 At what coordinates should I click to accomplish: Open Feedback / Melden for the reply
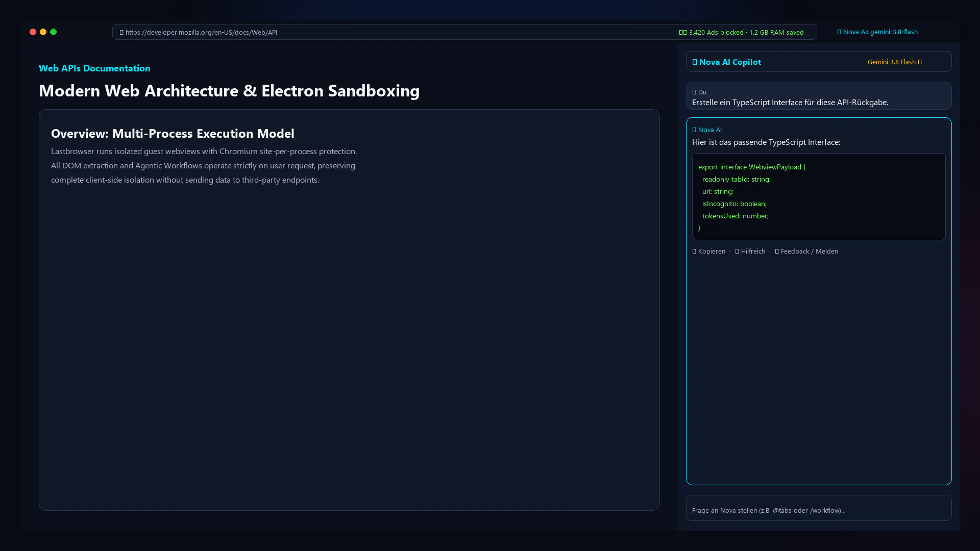coord(806,252)
